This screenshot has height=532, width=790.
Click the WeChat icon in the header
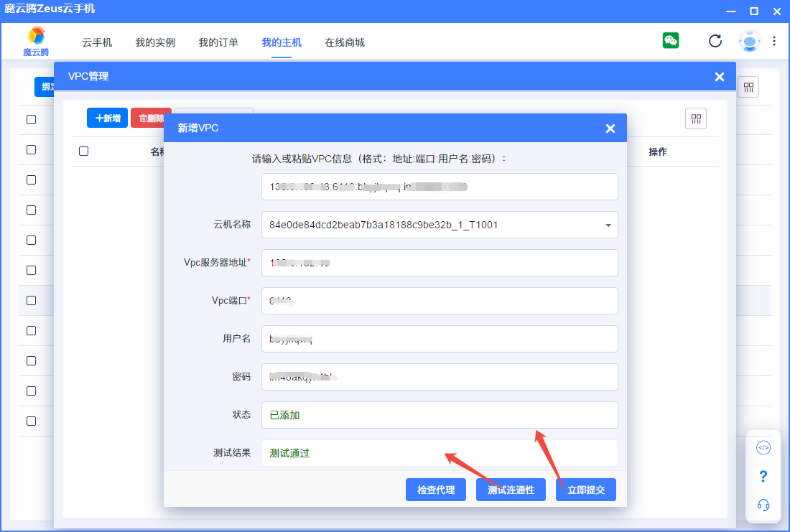(671, 41)
